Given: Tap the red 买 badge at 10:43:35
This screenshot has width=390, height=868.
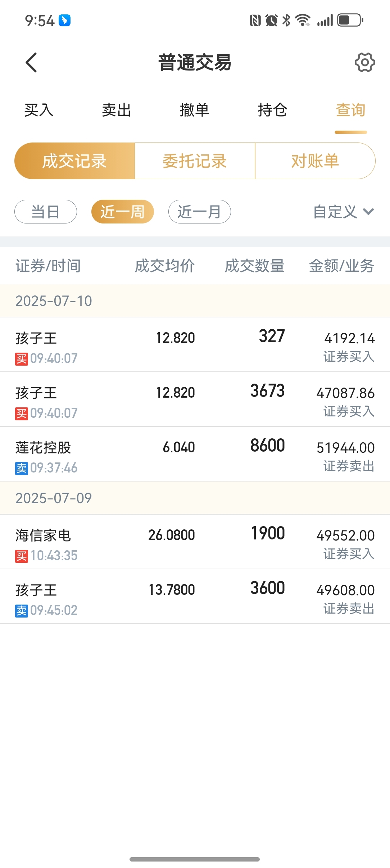Looking at the screenshot, I should (x=22, y=556).
